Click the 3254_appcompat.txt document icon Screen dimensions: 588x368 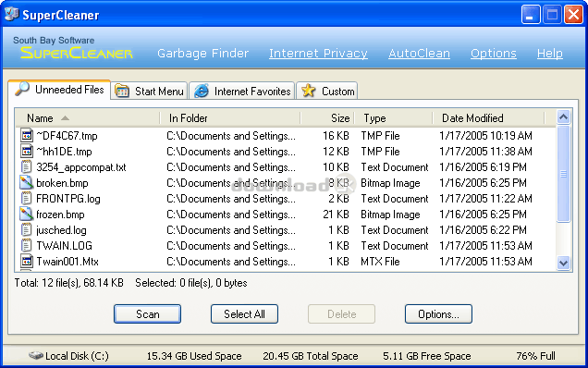tap(26, 167)
